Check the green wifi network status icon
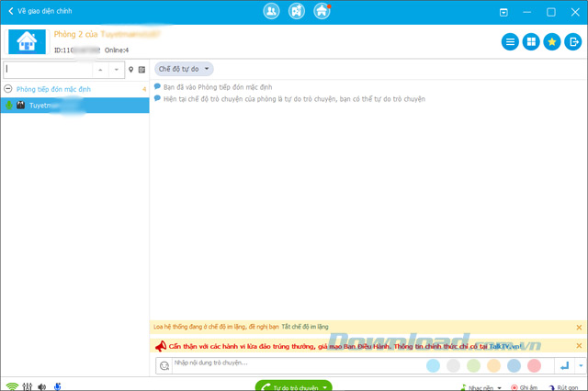Screen dimensions: 588x391 point(12,386)
